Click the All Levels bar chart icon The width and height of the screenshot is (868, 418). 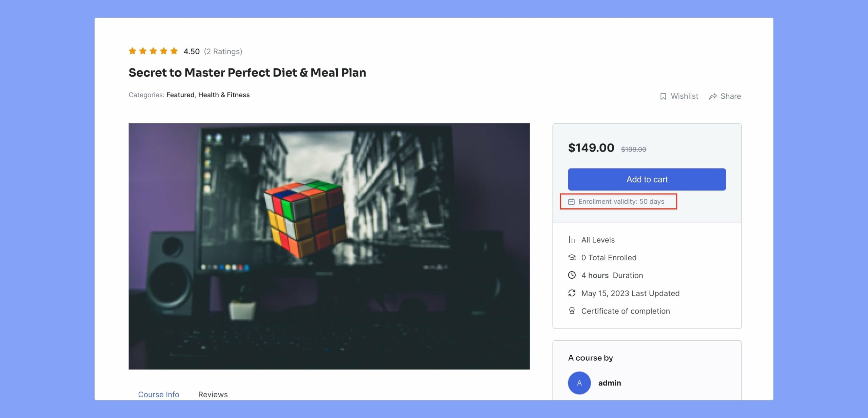coord(572,240)
